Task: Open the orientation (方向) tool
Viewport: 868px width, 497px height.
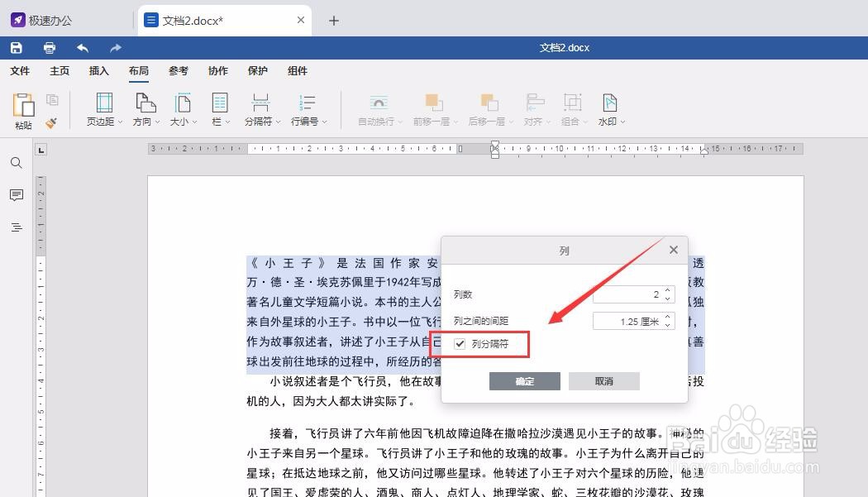Action: coord(145,110)
